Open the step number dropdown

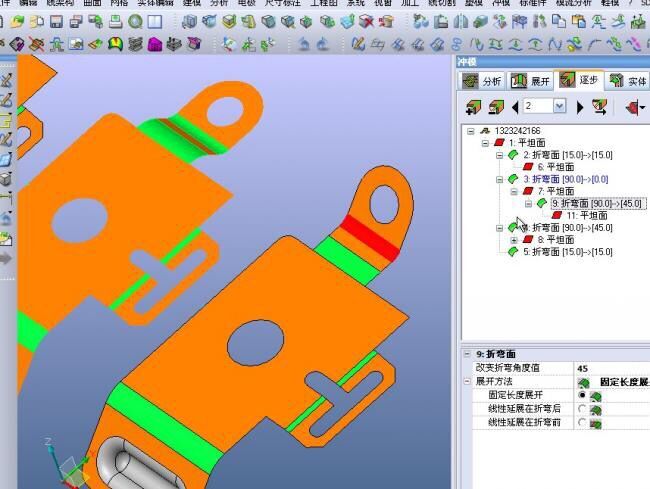point(563,106)
